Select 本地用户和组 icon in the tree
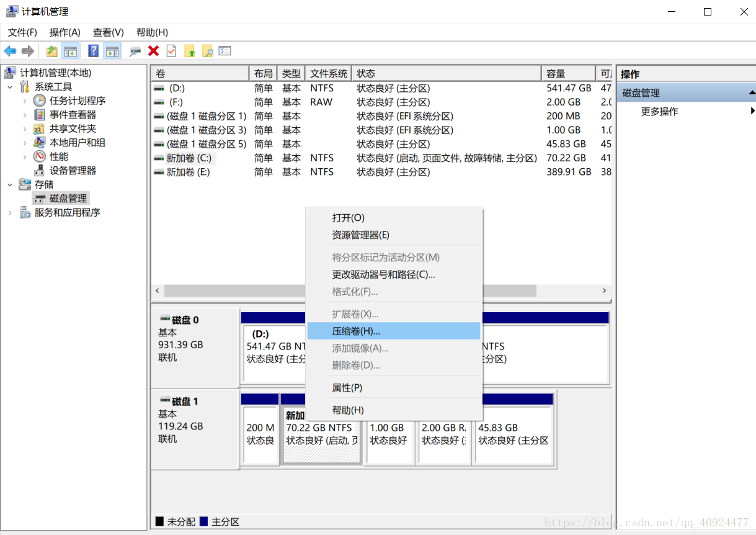 (x=40, y=143)
